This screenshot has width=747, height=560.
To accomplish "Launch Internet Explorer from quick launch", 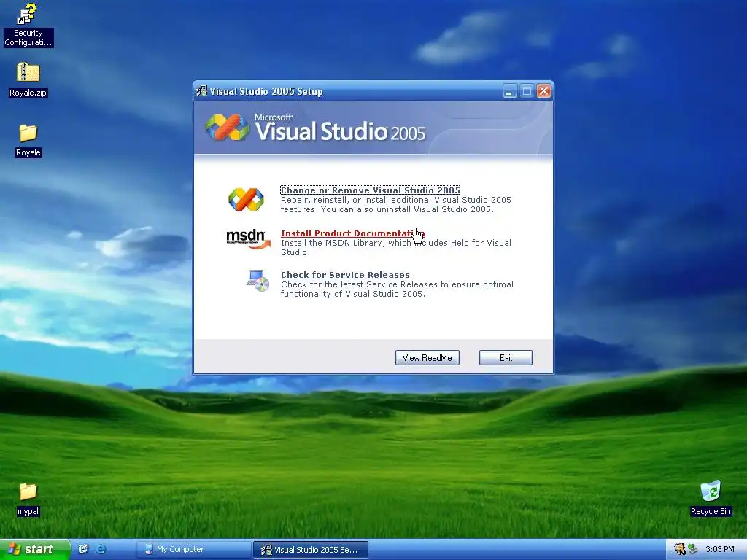I will [101, 549].
